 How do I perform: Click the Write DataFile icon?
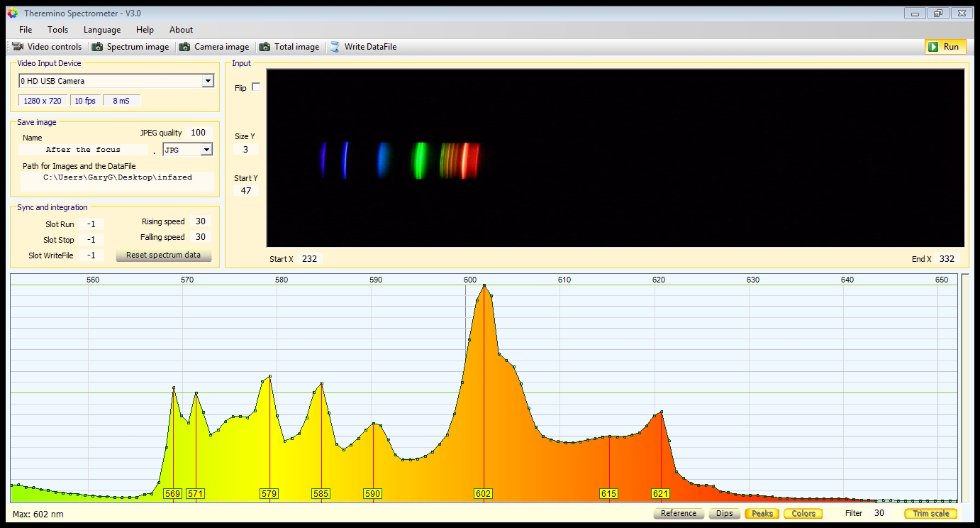[x=335, y=47]
